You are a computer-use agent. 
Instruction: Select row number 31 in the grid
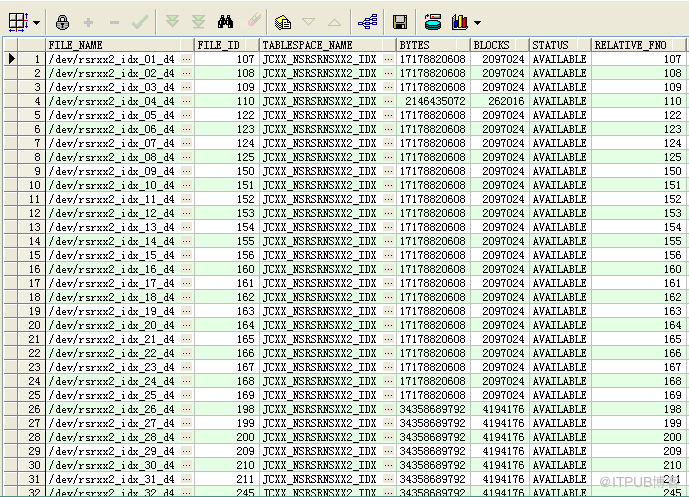(x=32, y=479)
